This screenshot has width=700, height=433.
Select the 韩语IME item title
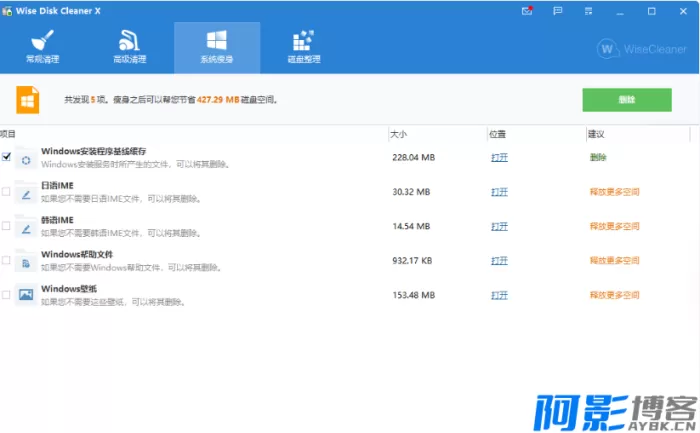tap(57, 220)
